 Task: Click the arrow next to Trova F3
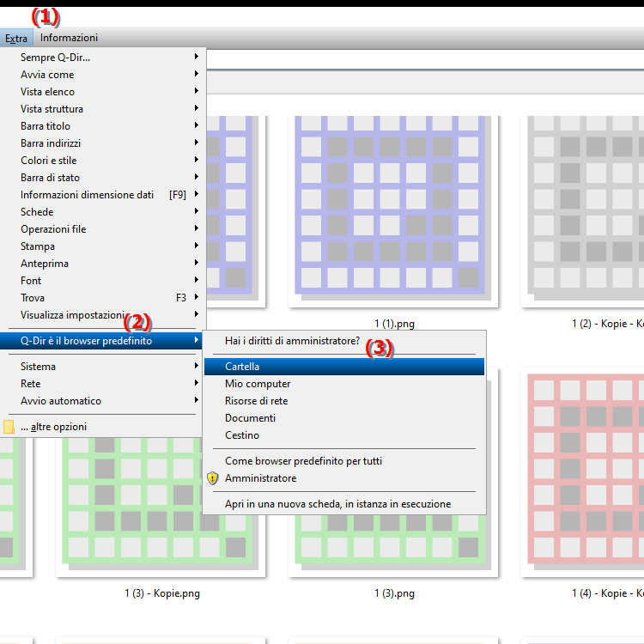coord(197,296)
